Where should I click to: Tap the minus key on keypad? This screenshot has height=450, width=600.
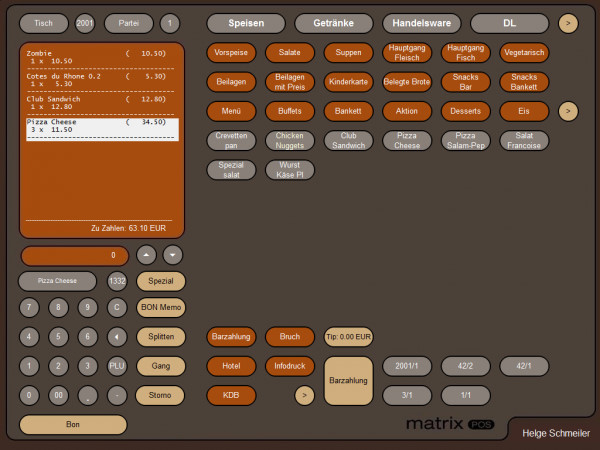117,395
